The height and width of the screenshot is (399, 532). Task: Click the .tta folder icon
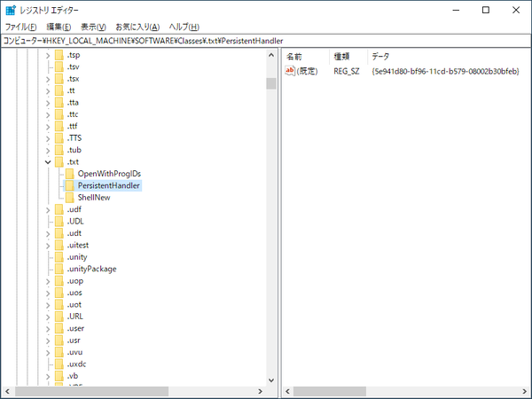click(59, 103)
